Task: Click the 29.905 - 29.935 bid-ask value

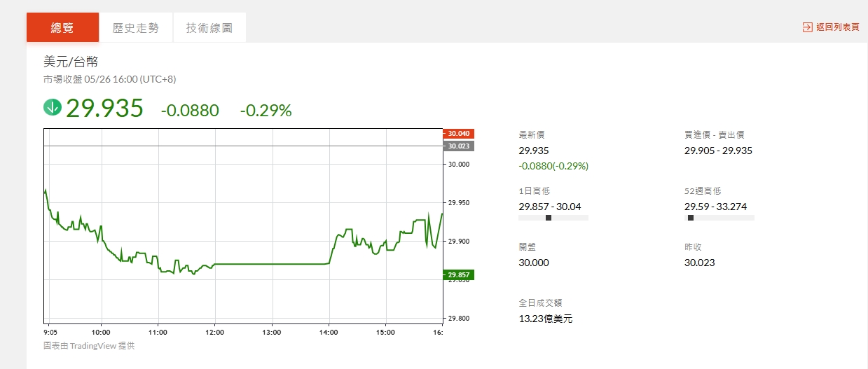Action: (x=717, y=151)
